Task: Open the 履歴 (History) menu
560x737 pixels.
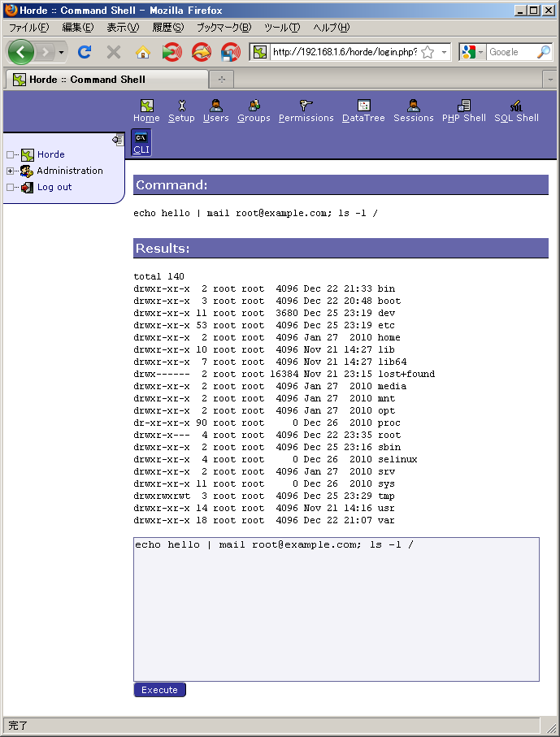Action: point(167,28)
